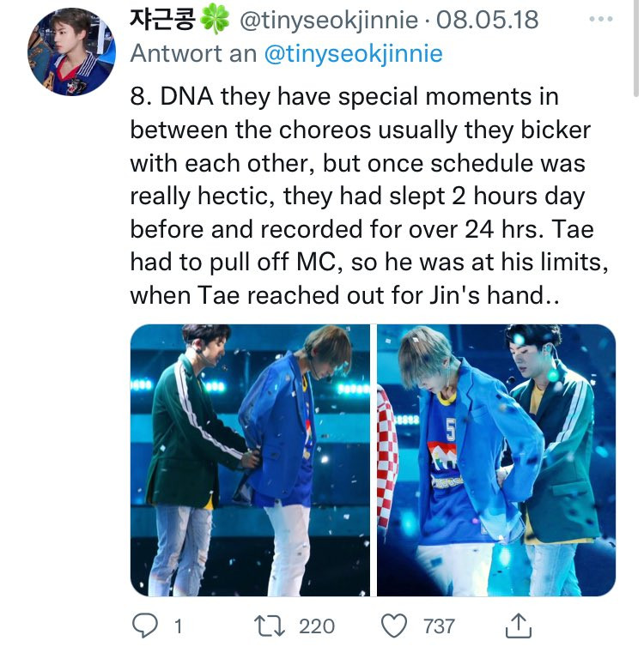The width and height of the screenshot is (644, 659).
Task: Click the @tinyseokjinnie handle beside the name
Action: (x=329, y=21)
